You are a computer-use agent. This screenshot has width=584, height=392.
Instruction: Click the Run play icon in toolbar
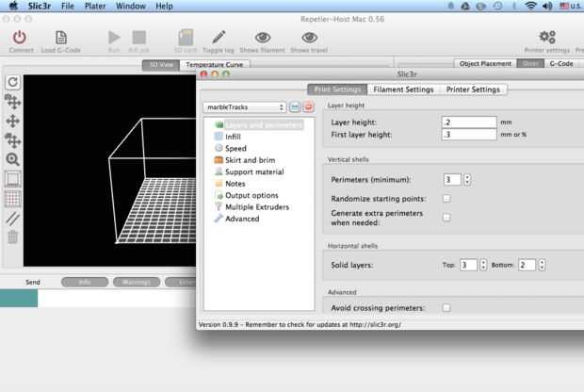click(114, 38)
